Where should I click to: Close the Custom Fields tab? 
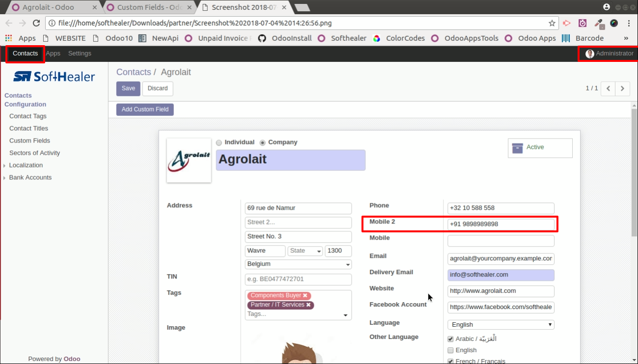(x=190, y=7)
